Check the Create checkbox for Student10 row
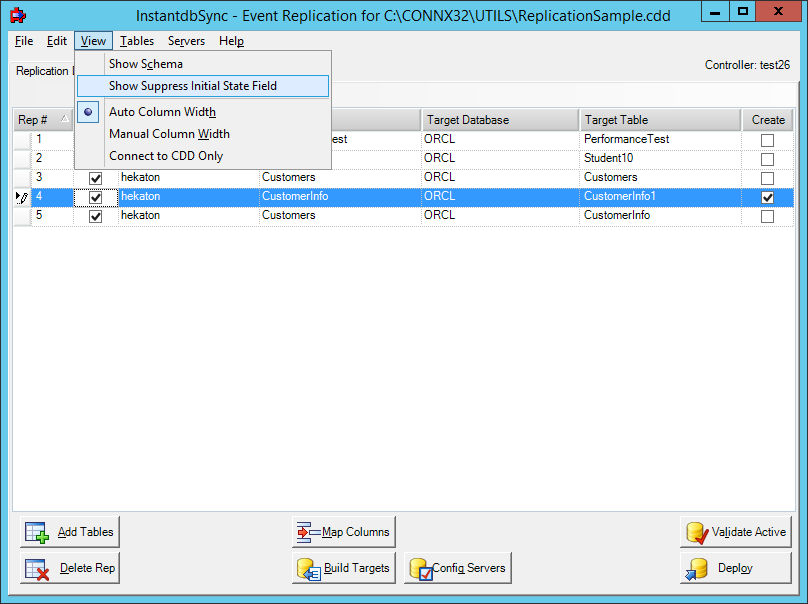808x604 pixels. (767, 158)
